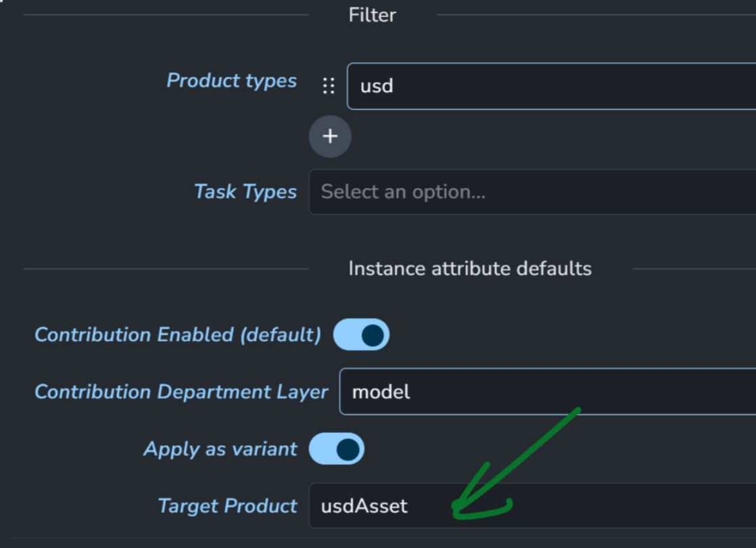Click the word usdAsset inside Target Product
756x548 pixels.
364,506
